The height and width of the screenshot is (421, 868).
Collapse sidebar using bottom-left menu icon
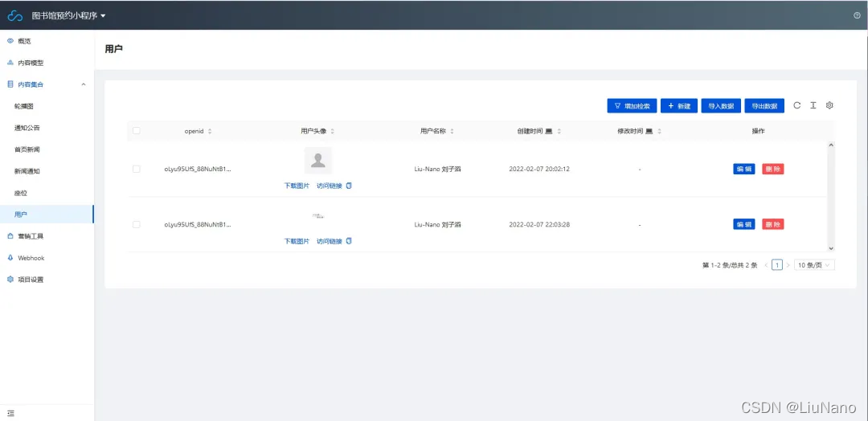(x=10, y=412)
